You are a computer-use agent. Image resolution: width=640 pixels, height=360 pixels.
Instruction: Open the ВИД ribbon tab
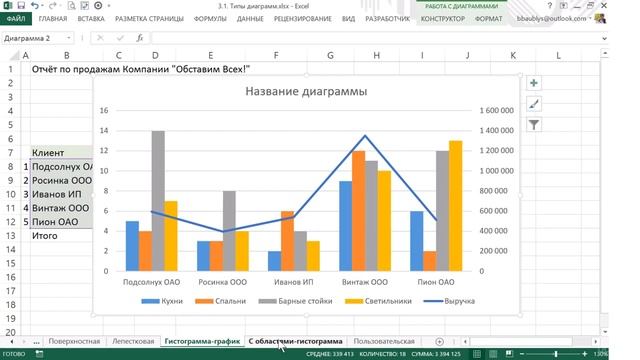coord(348,18)
